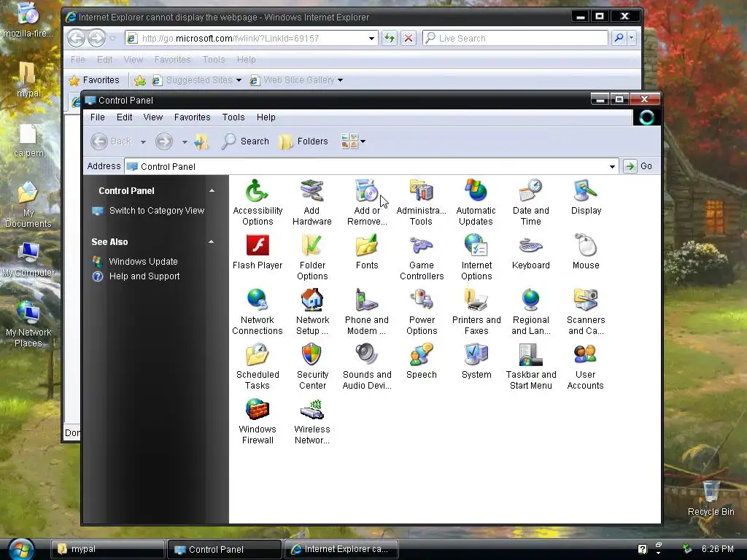Open Control Panel View menu

pos(153,117)
